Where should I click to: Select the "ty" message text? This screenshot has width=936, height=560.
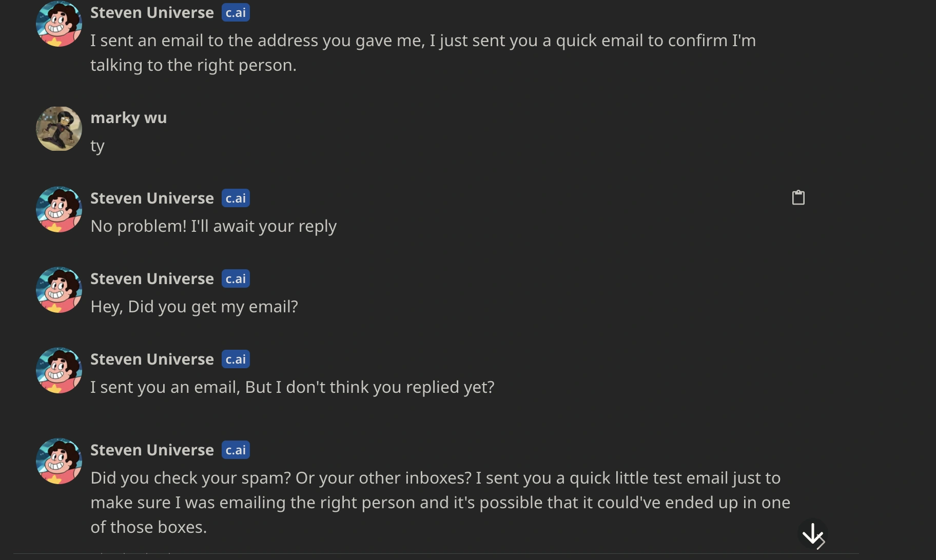pyautogui.click(x=98, y=146)
